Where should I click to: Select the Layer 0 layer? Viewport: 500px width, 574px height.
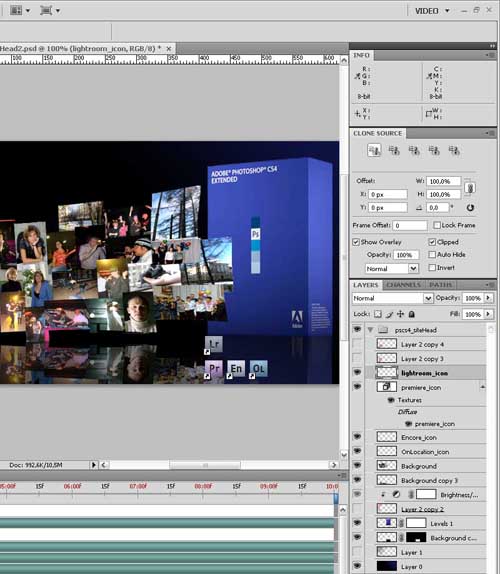(425, 567)
